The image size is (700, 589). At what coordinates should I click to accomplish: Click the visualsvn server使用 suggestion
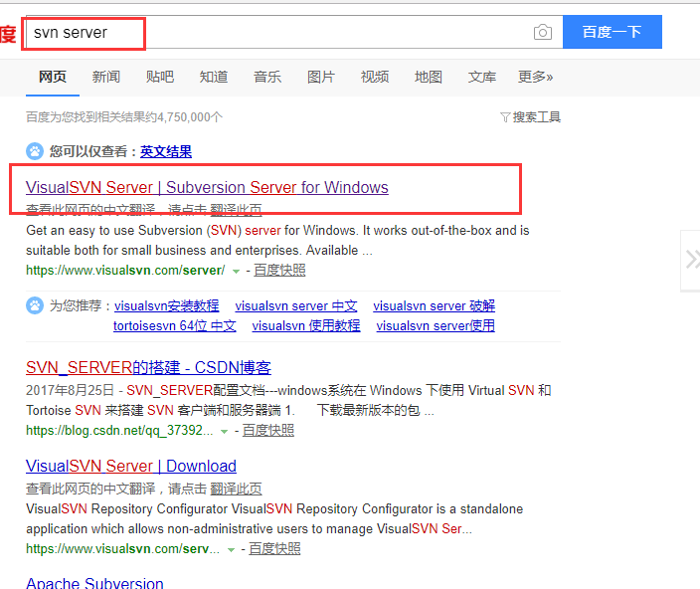point(436,325)
